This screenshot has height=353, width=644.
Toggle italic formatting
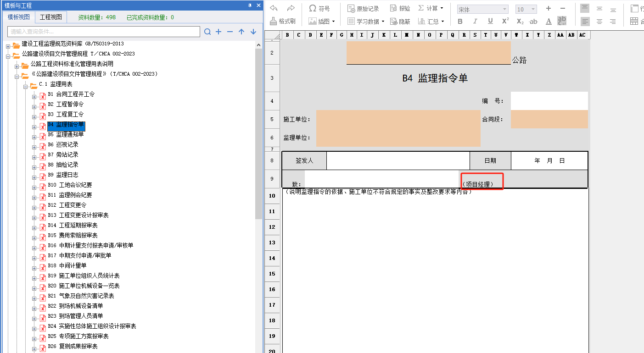tap(475, 21)
